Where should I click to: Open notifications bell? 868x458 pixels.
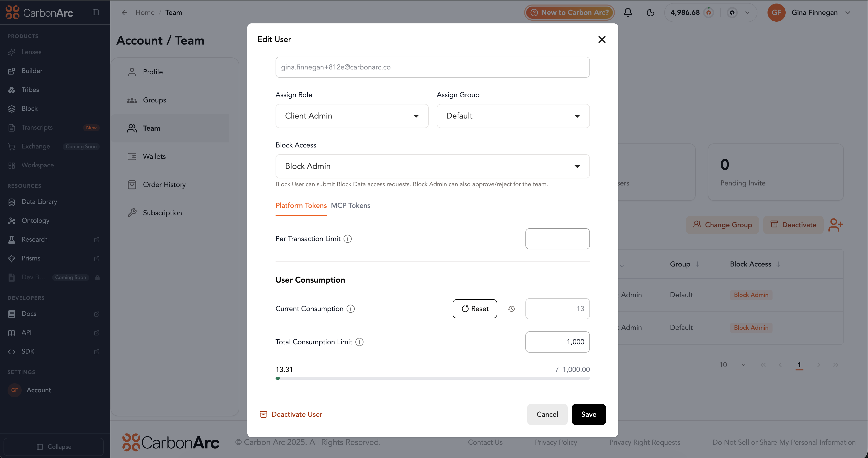click(628, 12)
